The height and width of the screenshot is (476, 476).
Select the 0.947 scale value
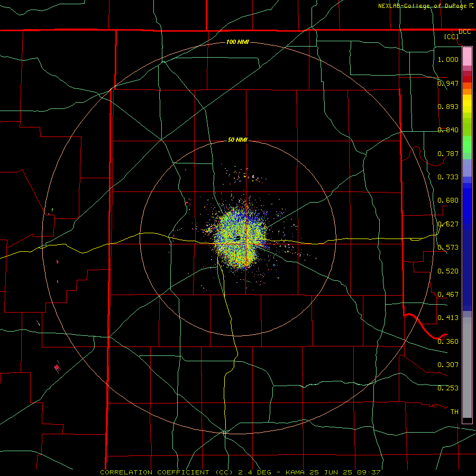(x=448, y=83)
